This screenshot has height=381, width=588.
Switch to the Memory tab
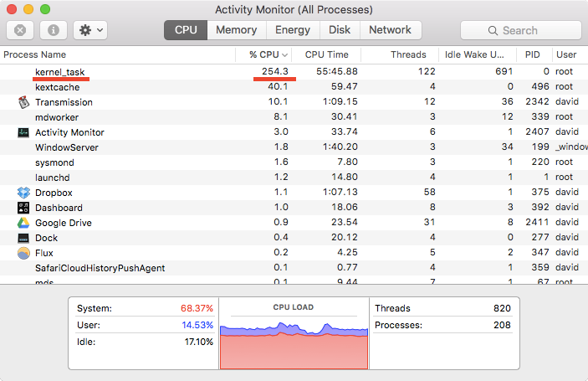237,30
